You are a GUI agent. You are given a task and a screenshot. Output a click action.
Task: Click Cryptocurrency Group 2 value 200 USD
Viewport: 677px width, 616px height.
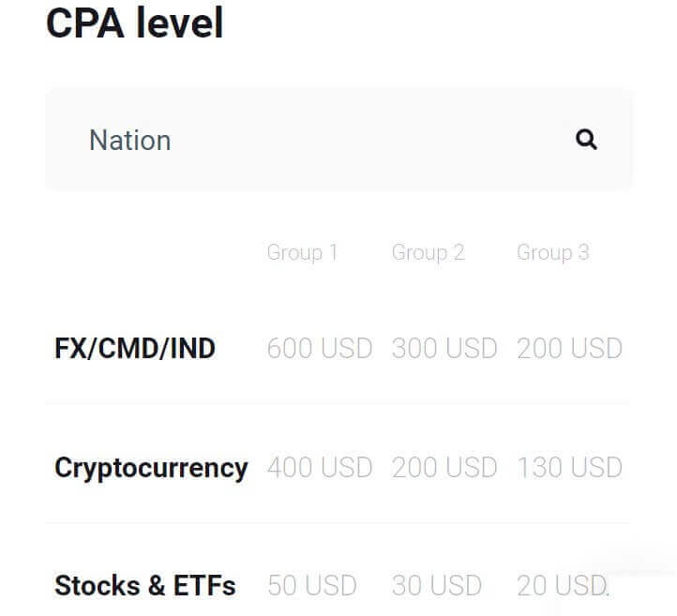tap(444, 467)
